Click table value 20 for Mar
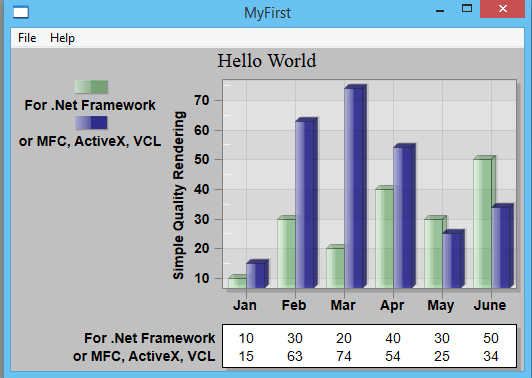The width and height of the screenshot is (532, 378). (x=343, y=338)
